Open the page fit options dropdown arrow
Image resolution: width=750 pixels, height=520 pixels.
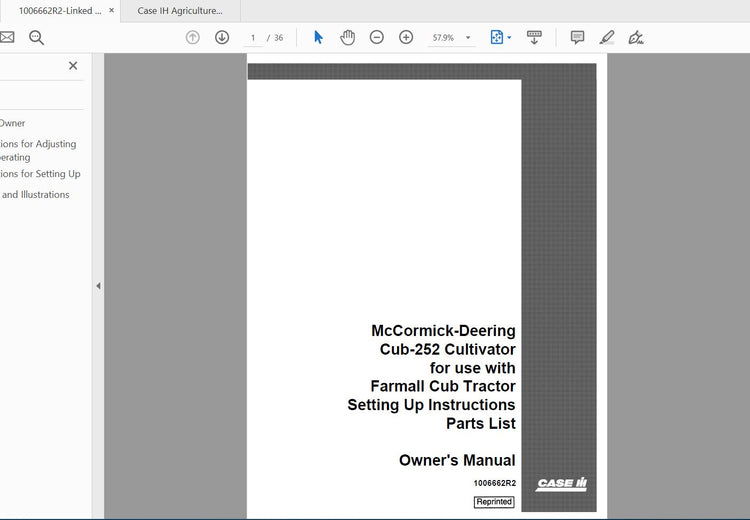click(509, 38)
